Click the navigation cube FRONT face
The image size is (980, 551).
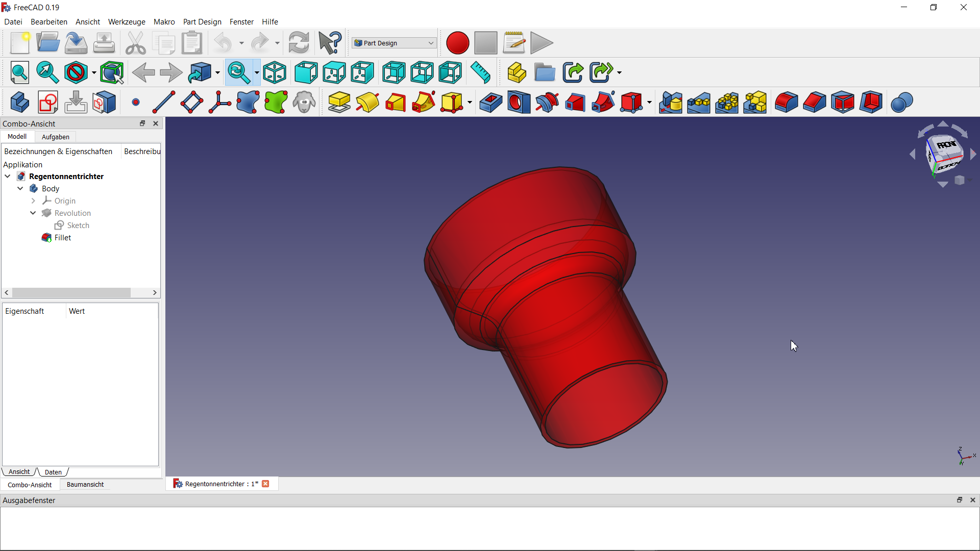click(x=947, y=145)
